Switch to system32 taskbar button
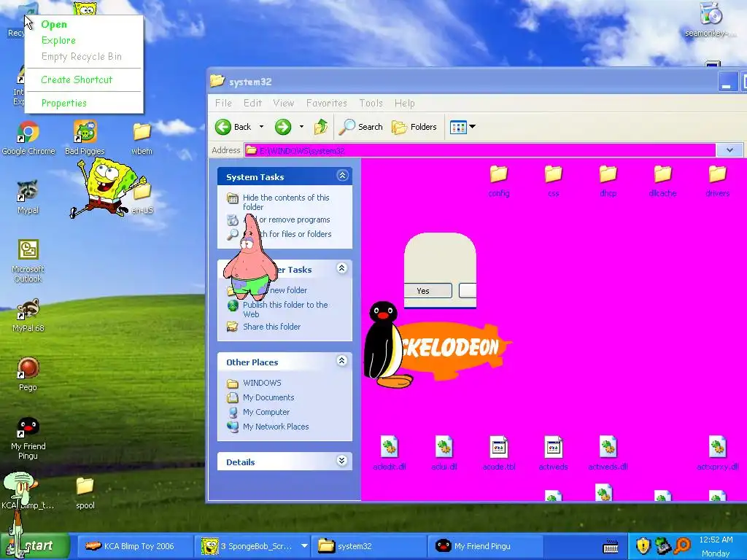747x560 pixels. (x=370, y=546)
